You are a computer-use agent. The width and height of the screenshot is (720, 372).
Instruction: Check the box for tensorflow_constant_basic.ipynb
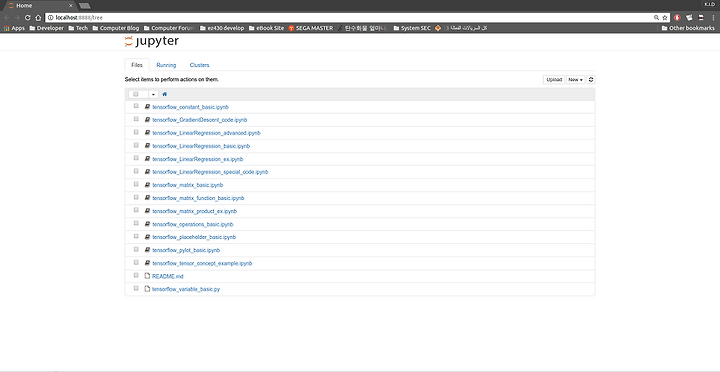tap(136, 106)
